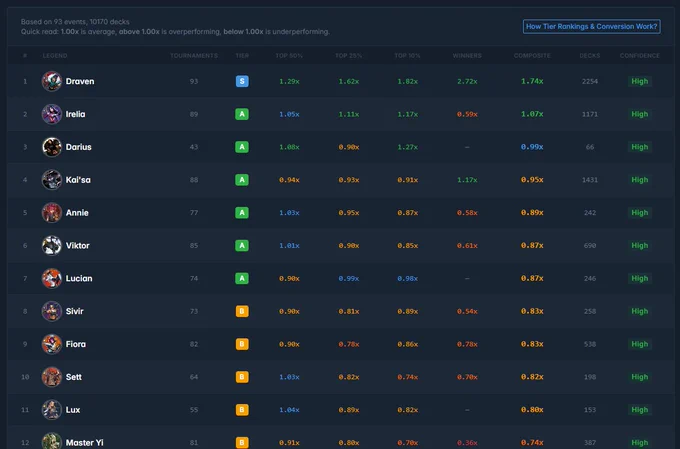Open the Fiora legend name
This screenshot has width=680, height=449.
pyautogui.click(x=76, y=344)
